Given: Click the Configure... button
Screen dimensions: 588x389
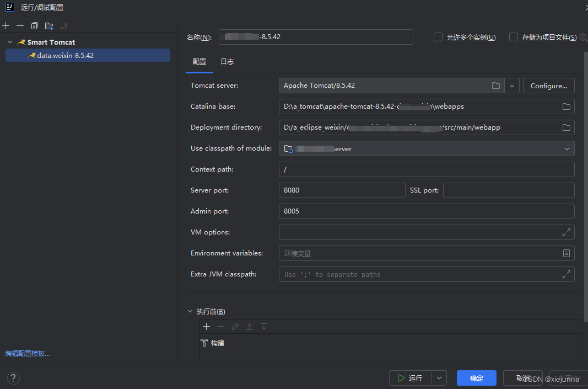Looking at the screenshot, I should click(x=549, y=86).
